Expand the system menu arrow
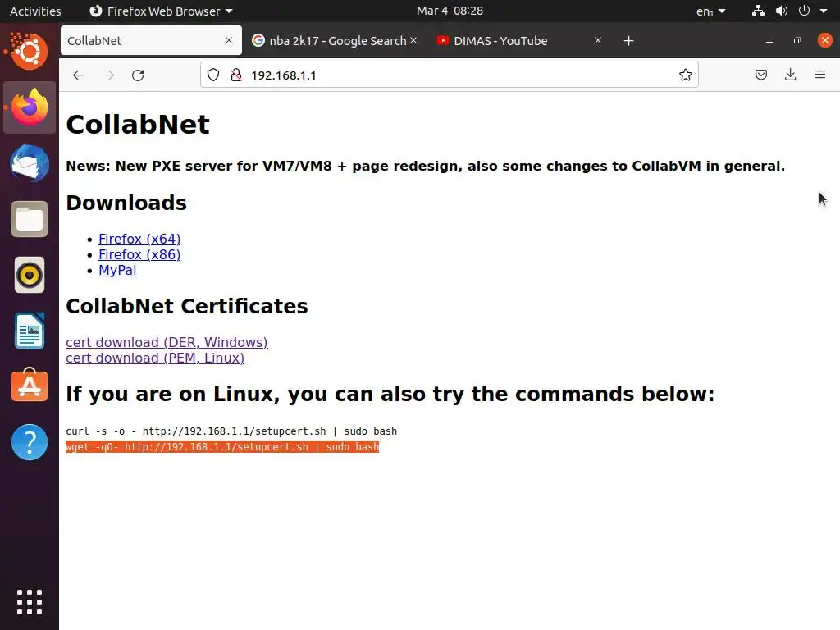The height and width of the screenshot is (630, 840). pos(824,11)
